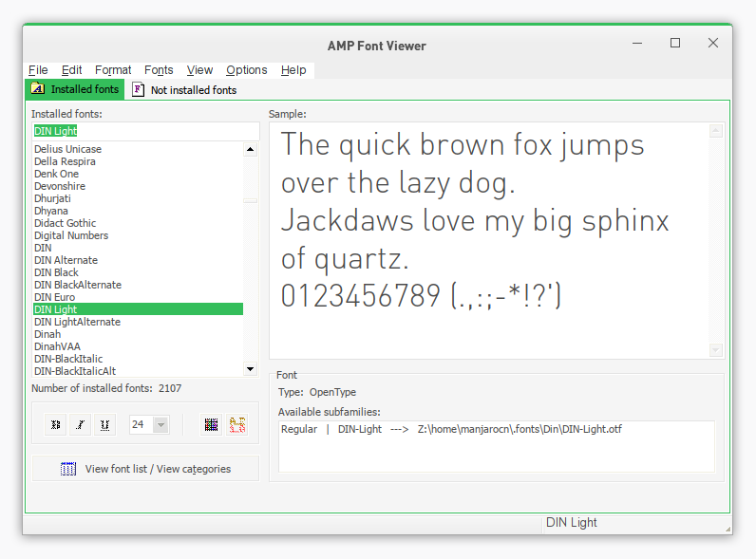Screen dimensions: 756x559
Task: Select DIN Alternate font
Action: 138,260
